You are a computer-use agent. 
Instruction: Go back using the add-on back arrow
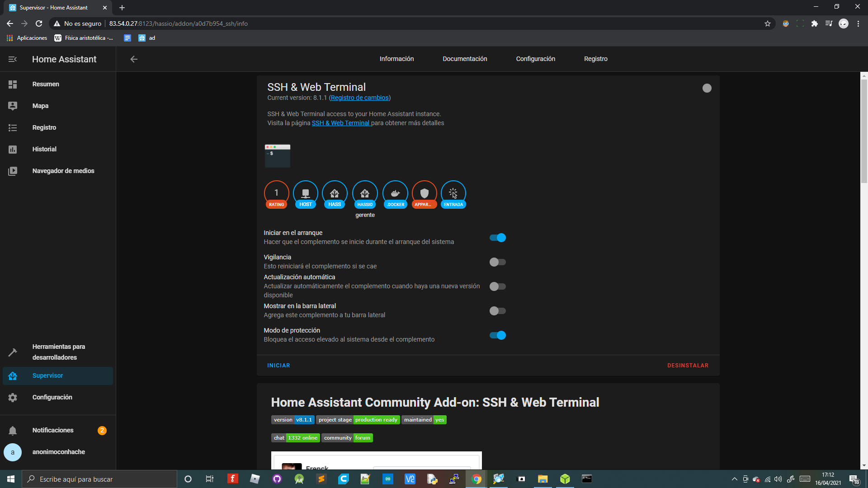point(134,59)
